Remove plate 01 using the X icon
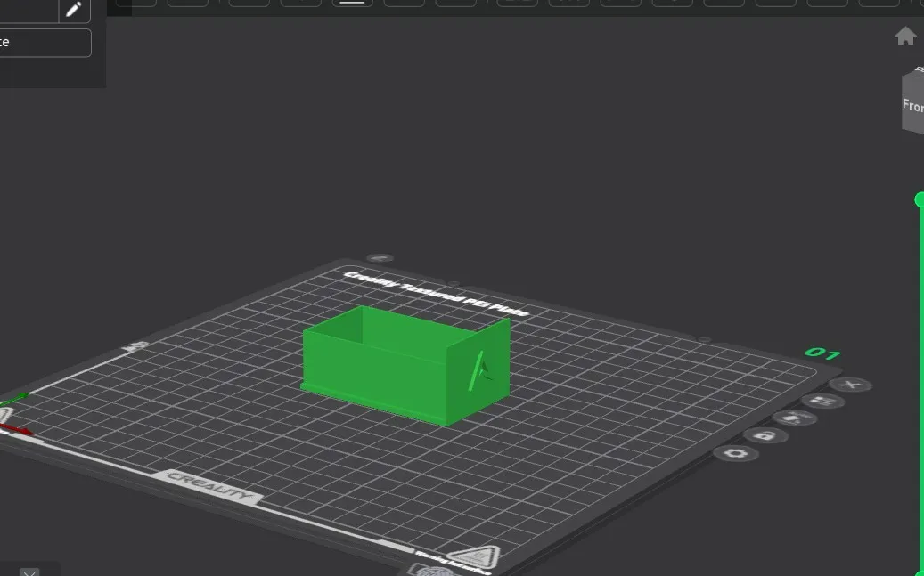This screenshot has width=924, height=576. (850, 385)
